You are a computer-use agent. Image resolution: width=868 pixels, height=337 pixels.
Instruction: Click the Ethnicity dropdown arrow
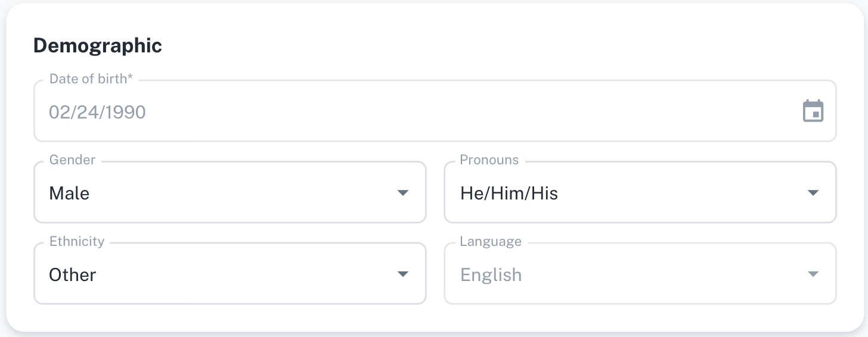coord(403,274)
